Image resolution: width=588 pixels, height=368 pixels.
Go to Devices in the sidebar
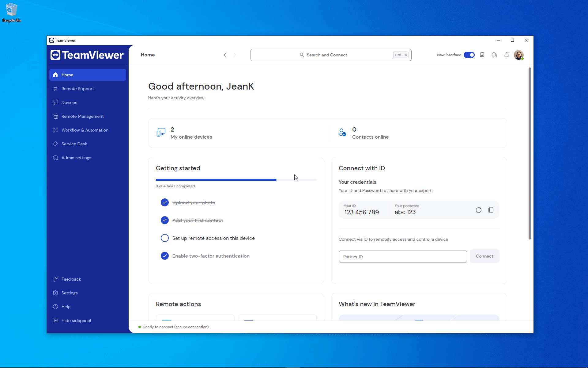pos(69,102)
